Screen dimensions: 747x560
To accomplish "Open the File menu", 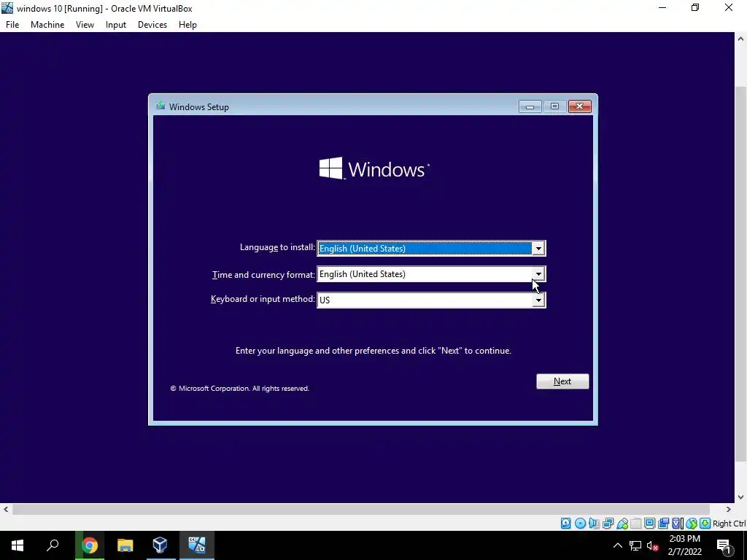I will (x=12, y=25).
